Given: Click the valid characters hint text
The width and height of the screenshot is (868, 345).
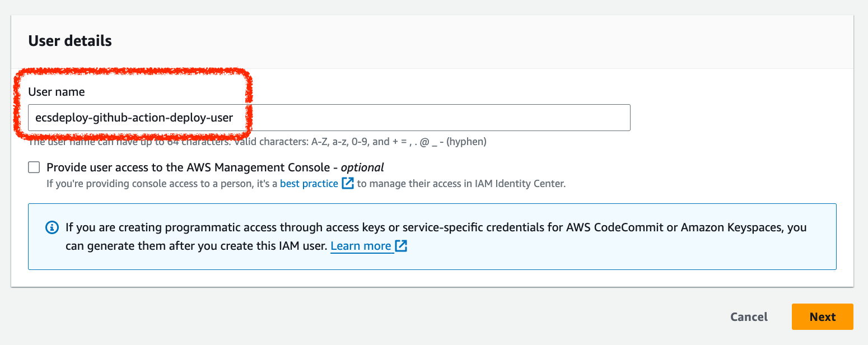Looking at the screenshot, I should pos(257,142).
